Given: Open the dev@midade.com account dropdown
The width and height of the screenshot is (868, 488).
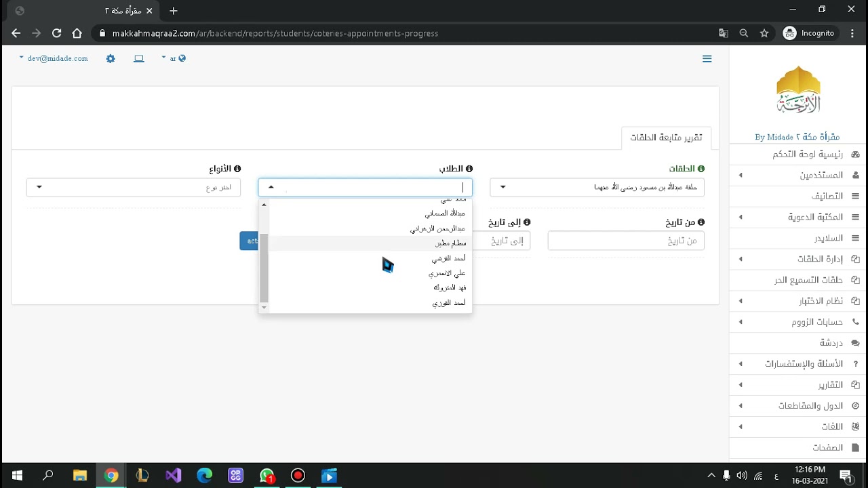Looking at the screenshot, I should (54, 59).
